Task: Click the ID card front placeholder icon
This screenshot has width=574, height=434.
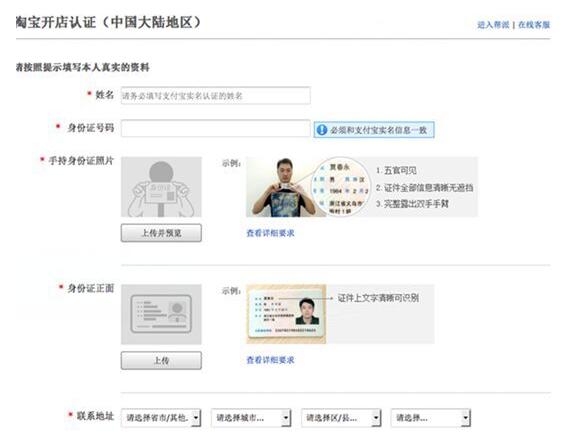Action: coord(161,314)
